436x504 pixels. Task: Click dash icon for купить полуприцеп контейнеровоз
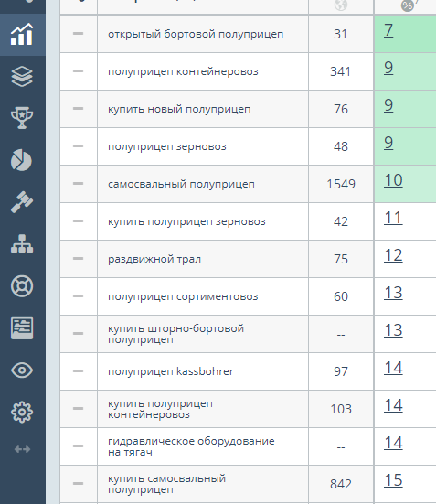click(78, 409)
